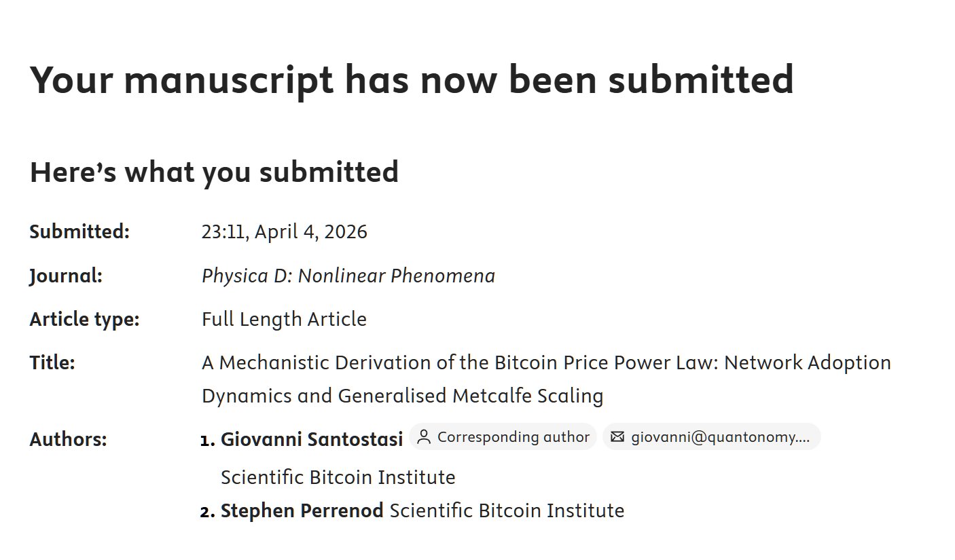Open the giovanni@quantonomy email address

720,437
